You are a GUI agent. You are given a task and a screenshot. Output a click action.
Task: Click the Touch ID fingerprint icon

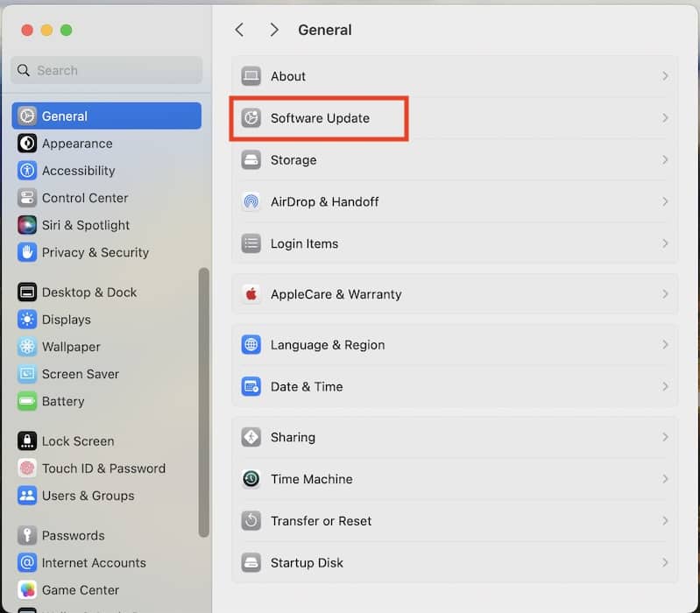27,469
